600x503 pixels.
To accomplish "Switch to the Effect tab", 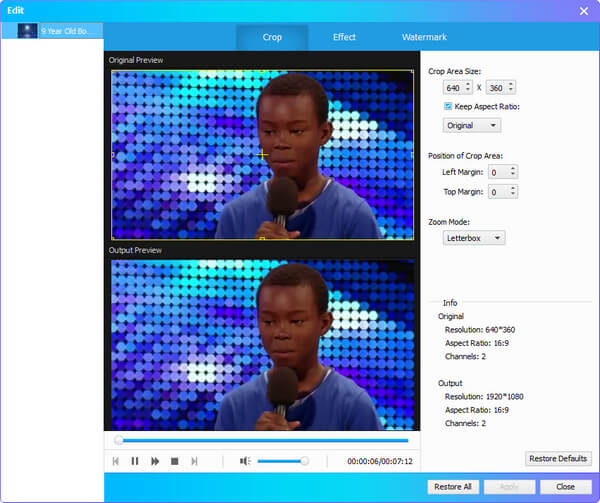I will coord(344,37).
